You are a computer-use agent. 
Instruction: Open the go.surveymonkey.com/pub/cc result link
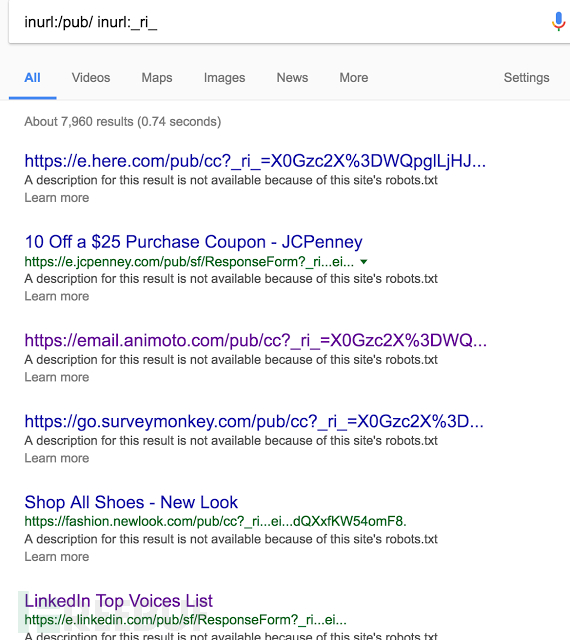[254, 421]
